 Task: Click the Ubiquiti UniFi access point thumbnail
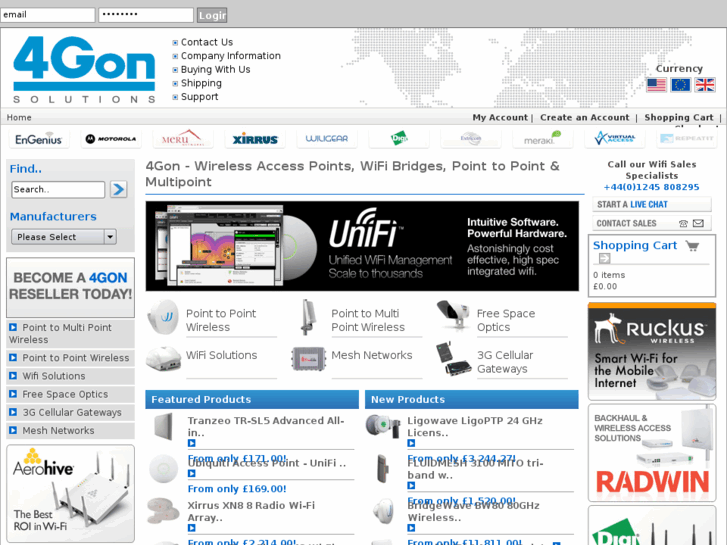click(164, 468)
